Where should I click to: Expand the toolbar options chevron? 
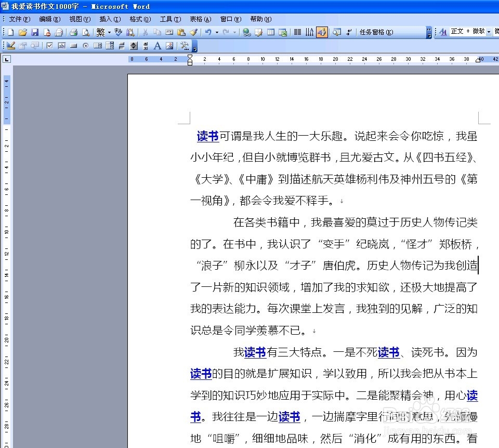tap(428, 32)
